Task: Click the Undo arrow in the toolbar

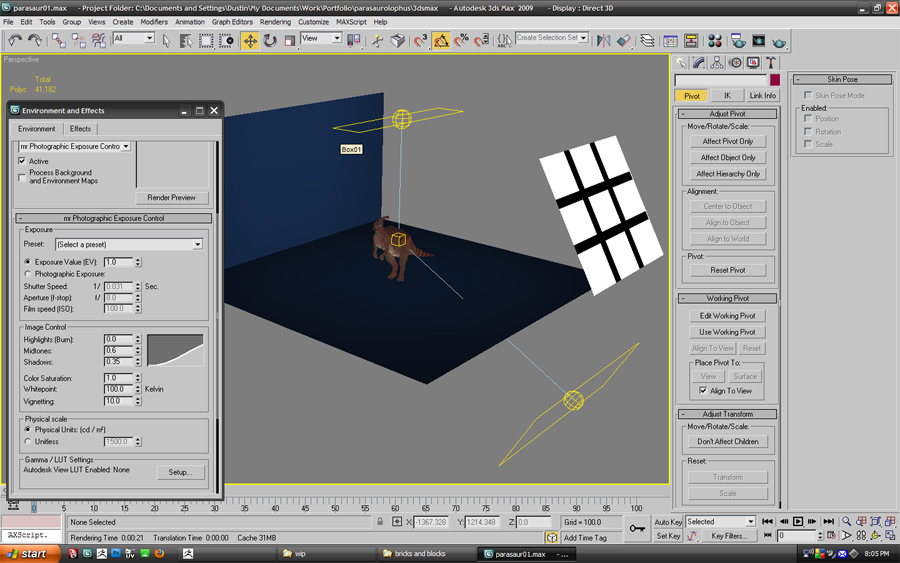Action: 14,40
